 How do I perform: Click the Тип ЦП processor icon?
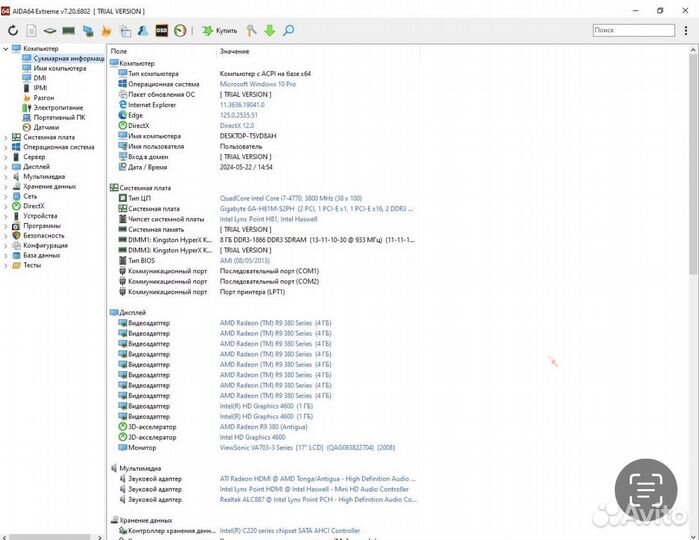123,198
